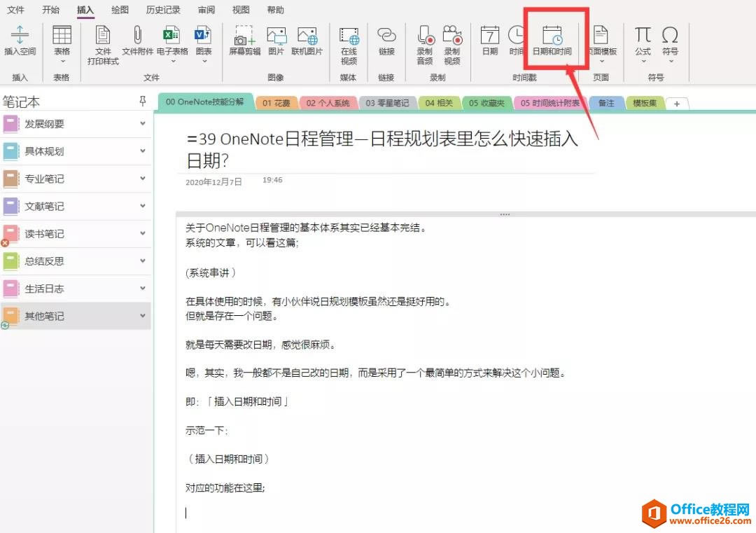Select the 屏幕剪辑 (screen clipping) tool

(x=244, y=43)
